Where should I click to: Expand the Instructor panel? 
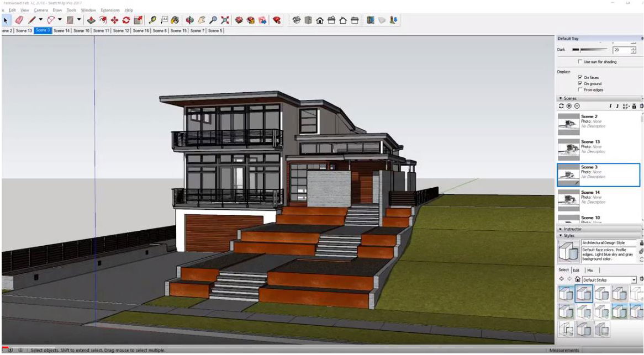[x=572, y=229]
